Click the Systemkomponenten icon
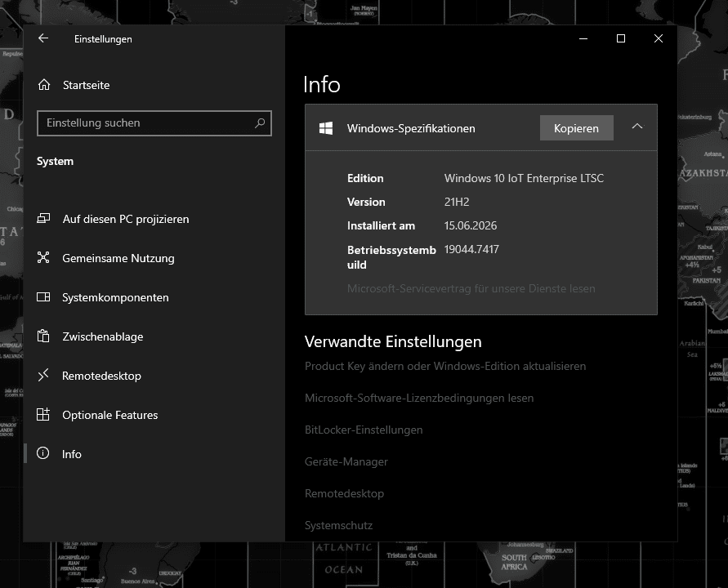 [x=43, y=297]
